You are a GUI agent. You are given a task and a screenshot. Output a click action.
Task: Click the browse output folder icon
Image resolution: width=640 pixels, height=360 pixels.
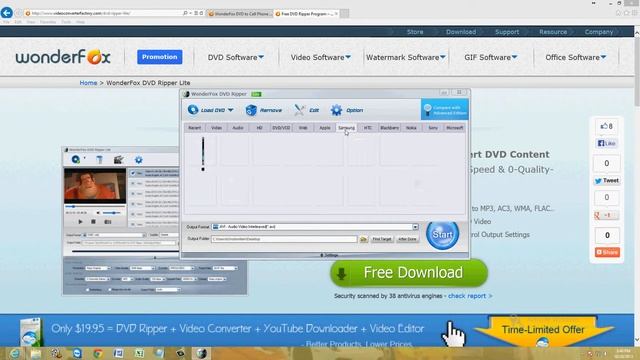click(363, 239)
